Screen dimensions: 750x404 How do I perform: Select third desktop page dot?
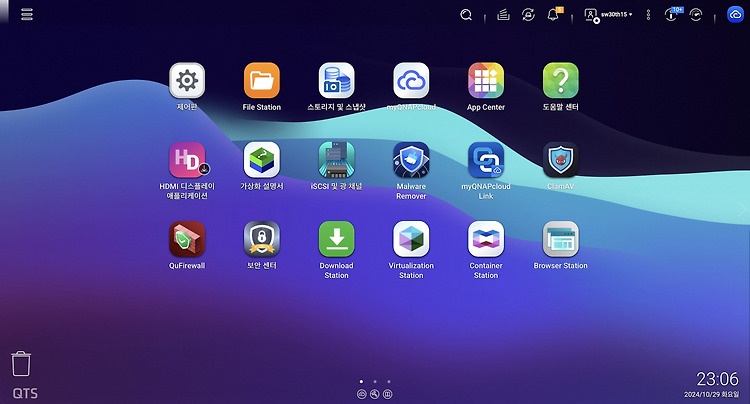389,382
